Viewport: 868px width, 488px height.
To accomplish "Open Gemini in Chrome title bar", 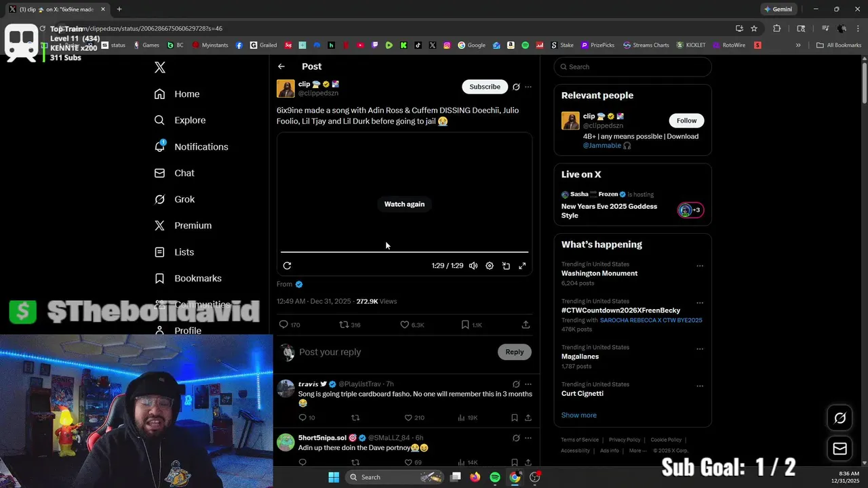I will click(x=778, y=9).
